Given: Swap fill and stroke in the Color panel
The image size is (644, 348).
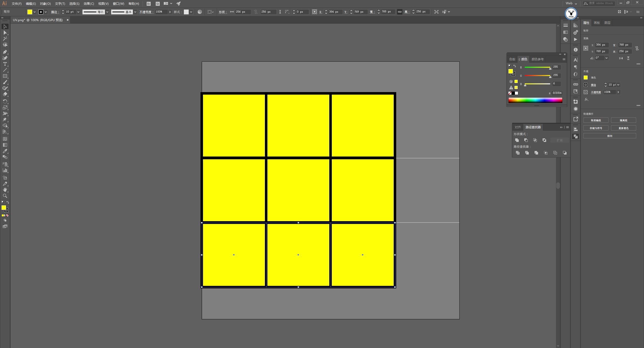Looking at the screenshot, I should pos(515,66).
